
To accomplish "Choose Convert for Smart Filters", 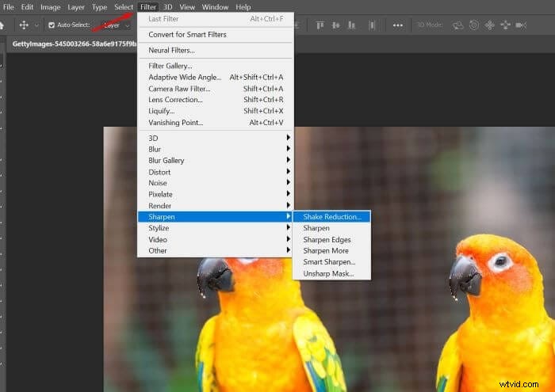I will [215, 35].
